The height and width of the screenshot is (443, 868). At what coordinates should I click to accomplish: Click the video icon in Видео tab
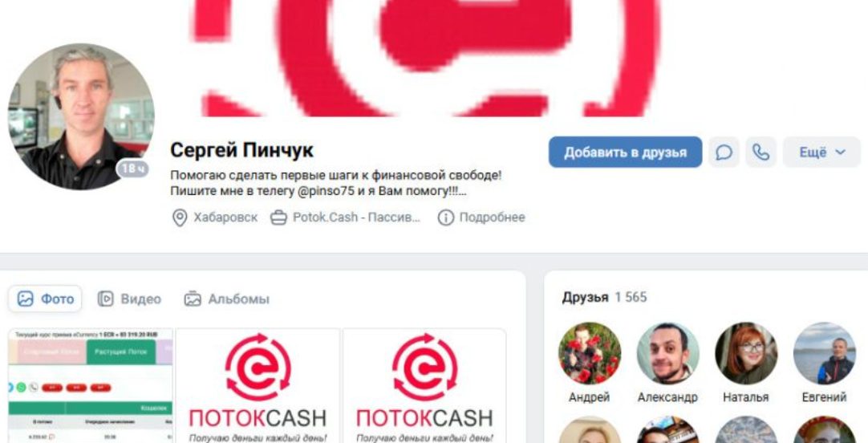pos(105,299)
